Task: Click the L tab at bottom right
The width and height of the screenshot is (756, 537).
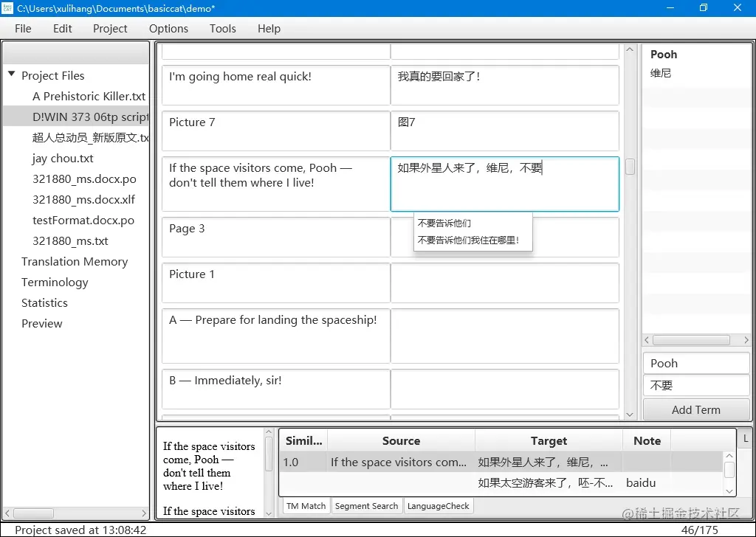Action: click(x=746, y=438)
